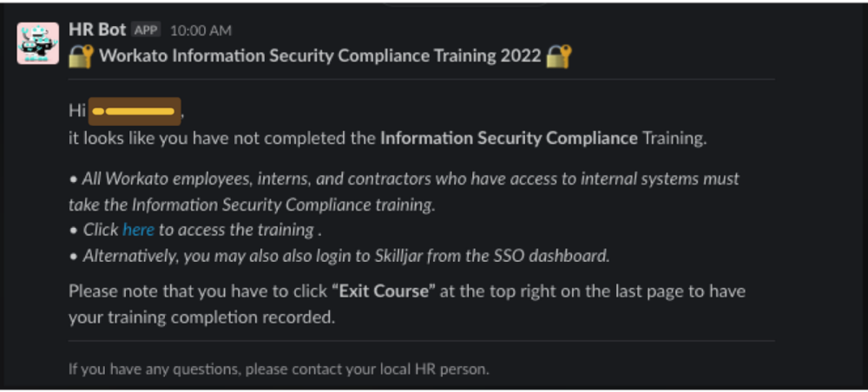Click the 10:00 AM message timestamp
The width and height of the screenshot is (868, 392).
(201, 30)
